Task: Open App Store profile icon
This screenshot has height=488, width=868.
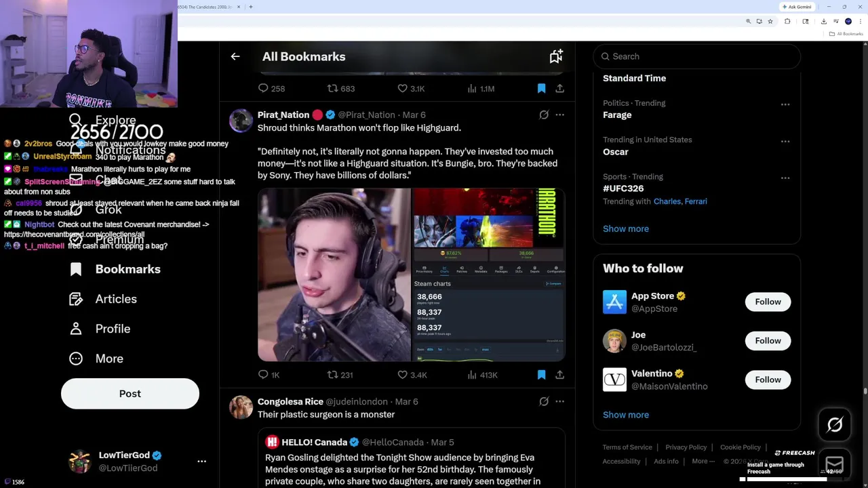Action: (x=614, y=302)
